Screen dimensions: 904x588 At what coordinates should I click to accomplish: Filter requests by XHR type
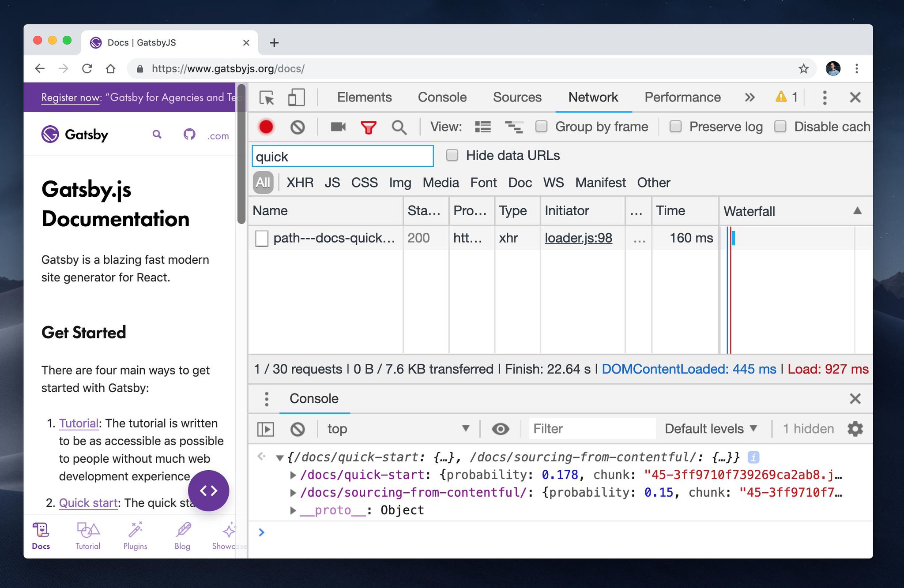click(x=300, y=183)
